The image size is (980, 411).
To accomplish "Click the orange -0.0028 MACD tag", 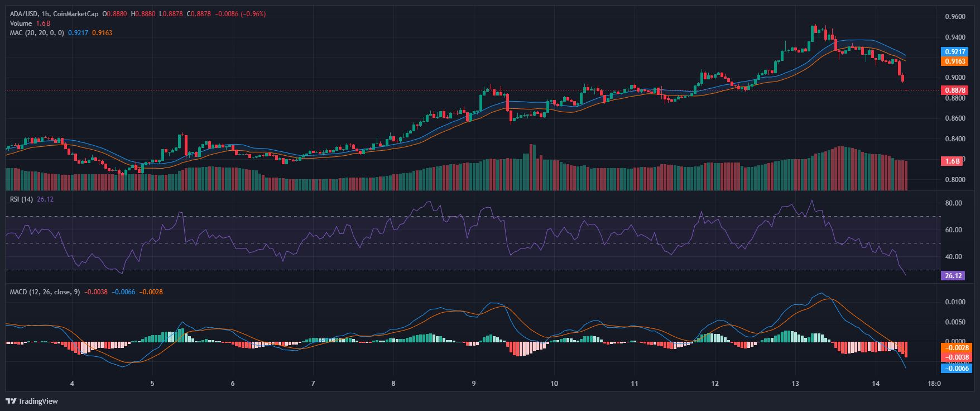I will point(956,348).
